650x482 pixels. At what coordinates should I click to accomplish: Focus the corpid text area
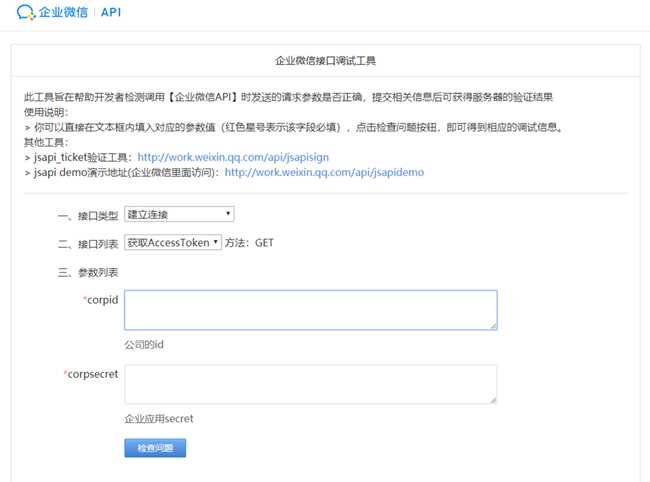click(310, 310)
